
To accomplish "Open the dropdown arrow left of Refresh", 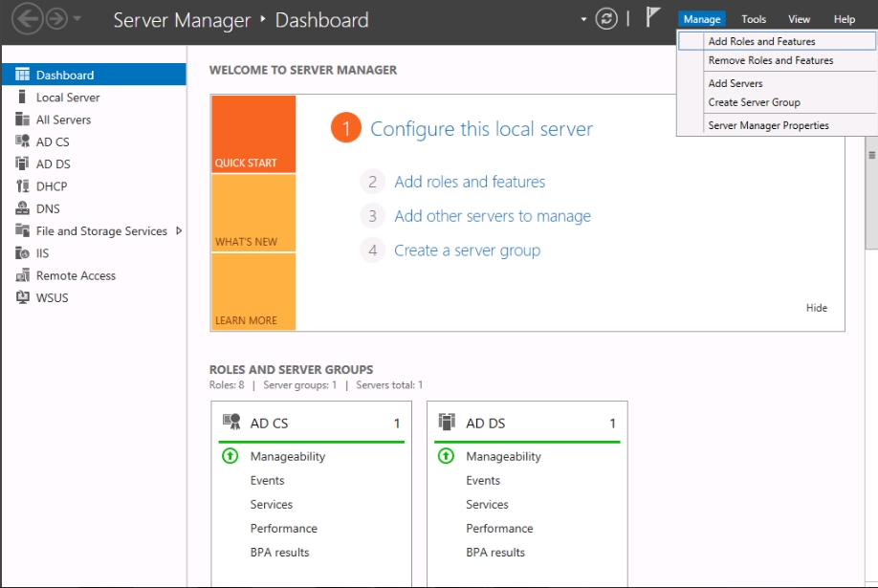I will [583, 19].
